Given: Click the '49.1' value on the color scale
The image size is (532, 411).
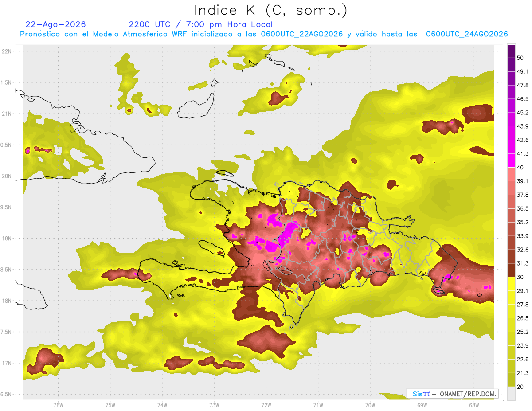Looking at the screenshot, I should (523, 71).
